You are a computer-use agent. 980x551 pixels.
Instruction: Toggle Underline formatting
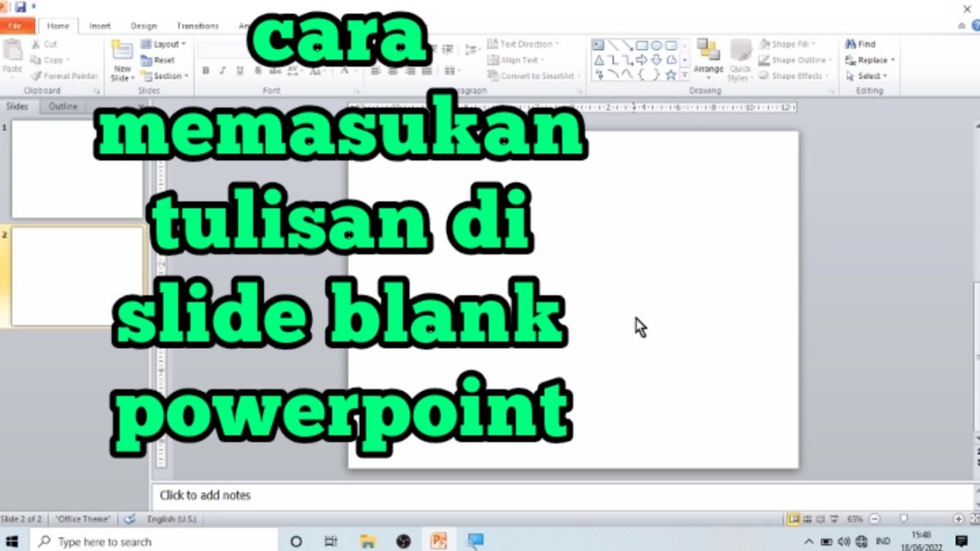[x=240, y=70]
